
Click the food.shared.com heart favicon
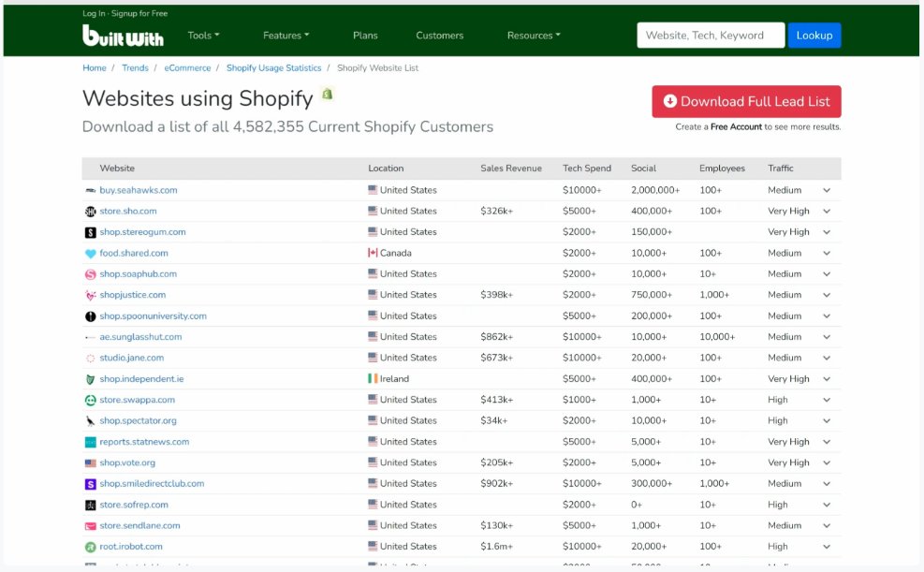coord(90,254)
